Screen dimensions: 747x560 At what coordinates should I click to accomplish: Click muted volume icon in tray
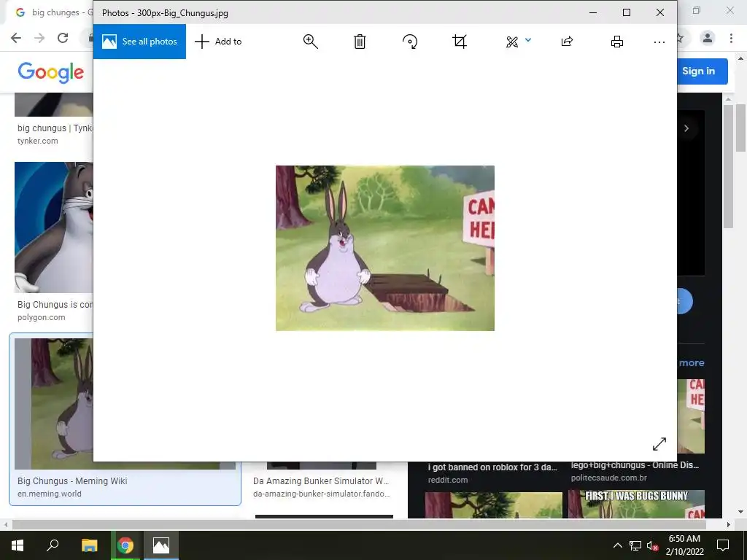point(652,545)
